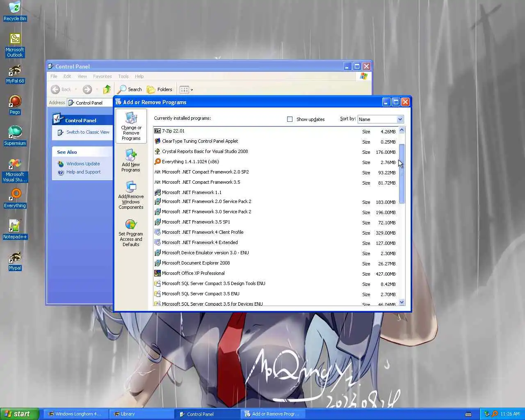Select Microsoft .NET Framework 4 Client Profile entry
The width and height of the screenshot is (525, 420).
pyautogui.click(x=275, y=232)
